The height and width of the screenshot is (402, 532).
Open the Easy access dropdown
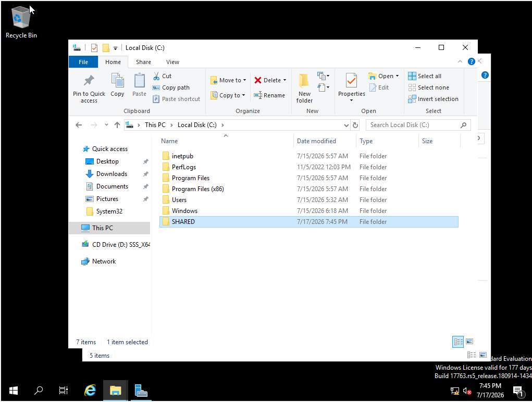tap(324, 87)
